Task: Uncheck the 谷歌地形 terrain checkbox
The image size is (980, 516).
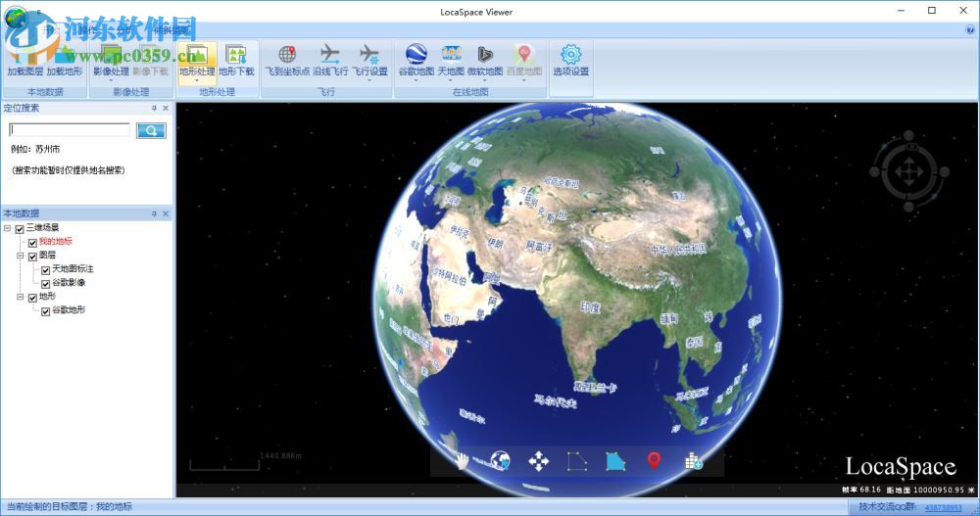Action: 46,311
